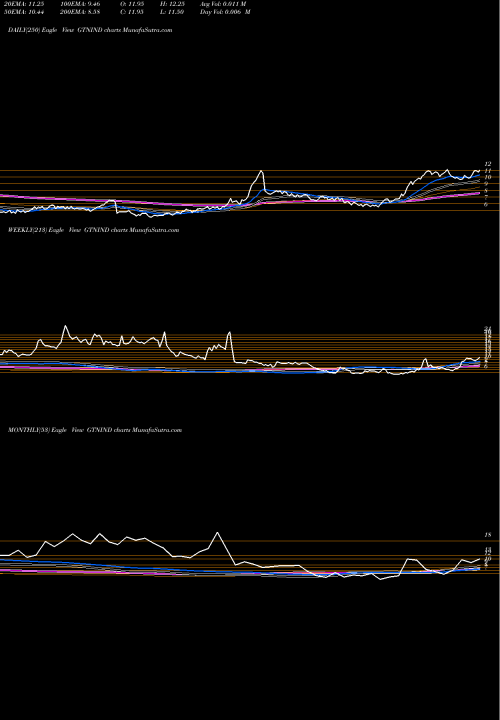Click the DAILY(250) Eagle View chart title
500x720 pixels.
[90, 30]
